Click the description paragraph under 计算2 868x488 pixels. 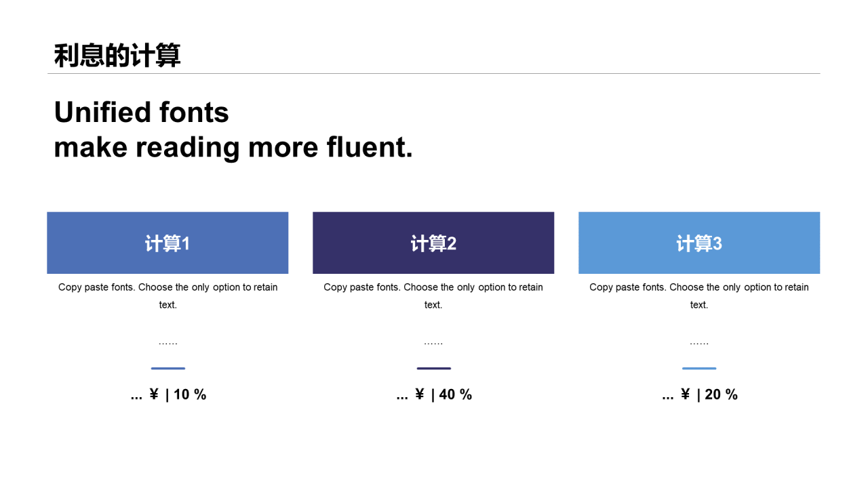[x=433, y=296]
